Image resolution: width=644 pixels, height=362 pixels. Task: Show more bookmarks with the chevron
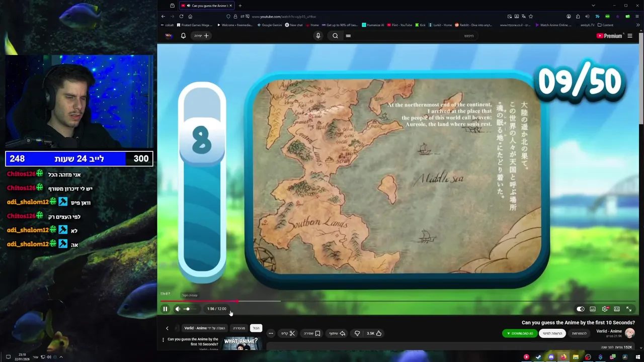pos(638,25)
